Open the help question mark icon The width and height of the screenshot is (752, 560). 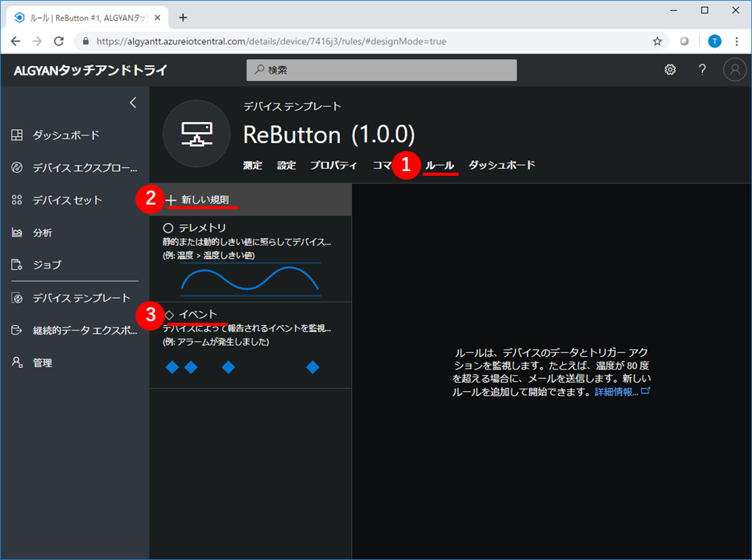(702, 70)
